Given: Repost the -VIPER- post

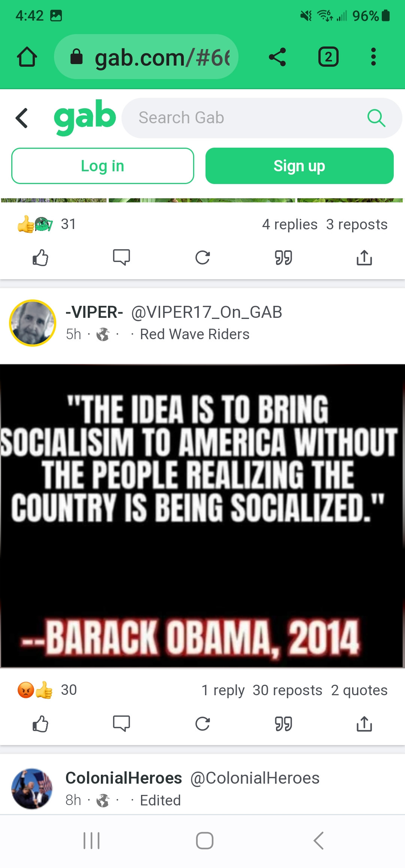Looking at the screenshot, I should pyautogui.click(x=202, y=724).
